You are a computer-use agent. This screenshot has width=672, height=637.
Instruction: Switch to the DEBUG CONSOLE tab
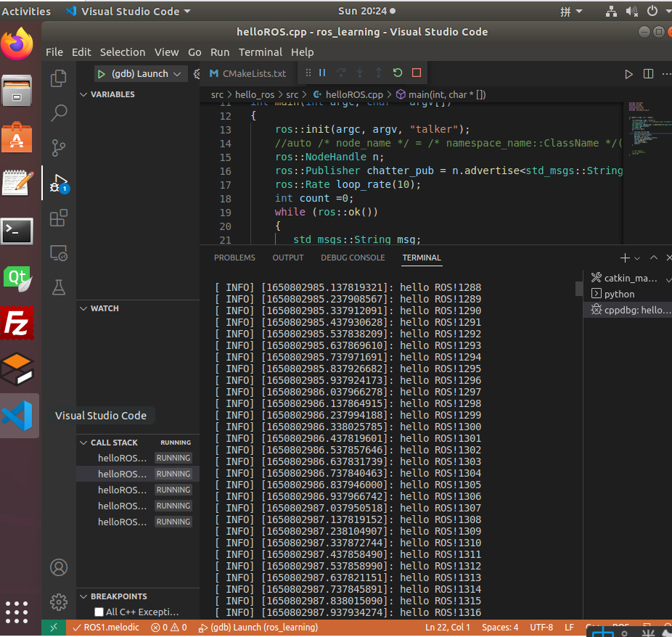[353, 258]
